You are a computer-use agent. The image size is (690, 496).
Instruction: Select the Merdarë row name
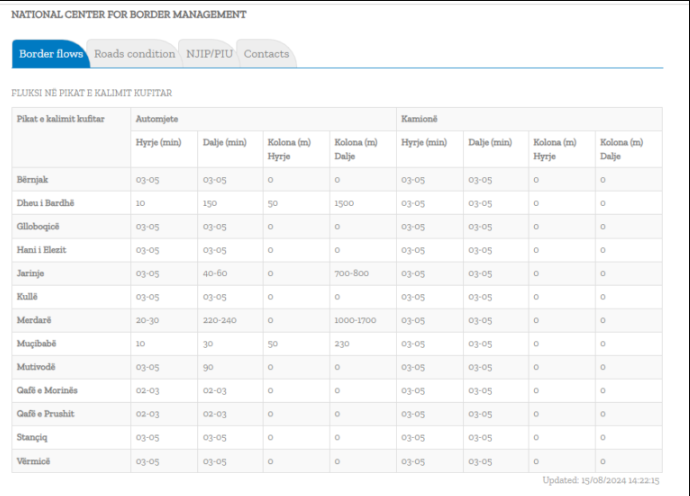click(x=34, y=320)
